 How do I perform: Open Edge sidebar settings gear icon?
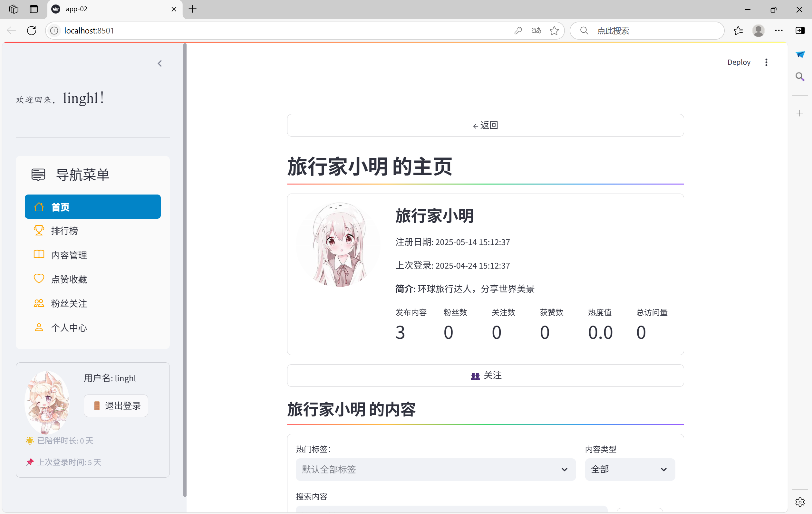coord(800,502)
